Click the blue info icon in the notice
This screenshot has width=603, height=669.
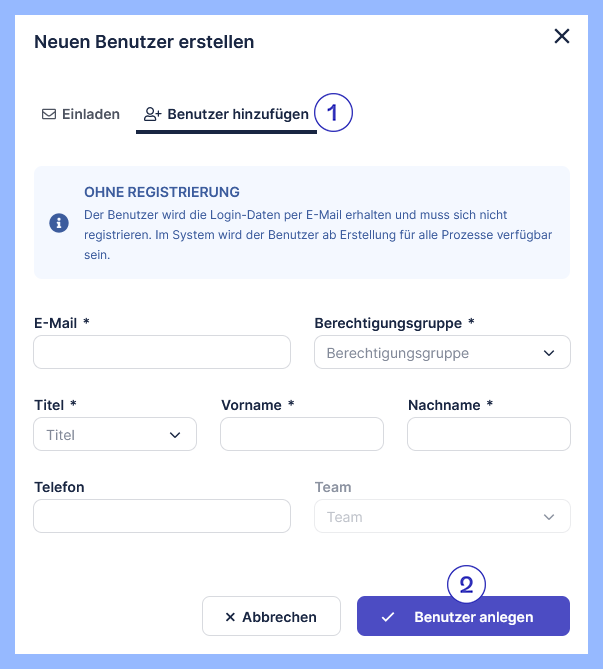click(59, 222)
